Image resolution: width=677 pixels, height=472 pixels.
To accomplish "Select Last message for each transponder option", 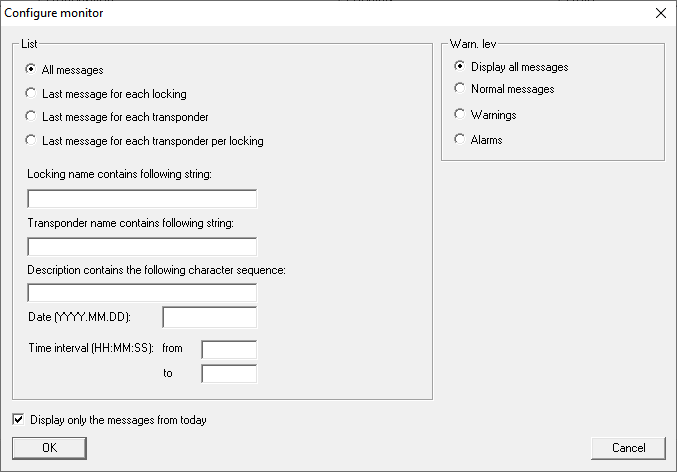I will [x=32, y=117].
